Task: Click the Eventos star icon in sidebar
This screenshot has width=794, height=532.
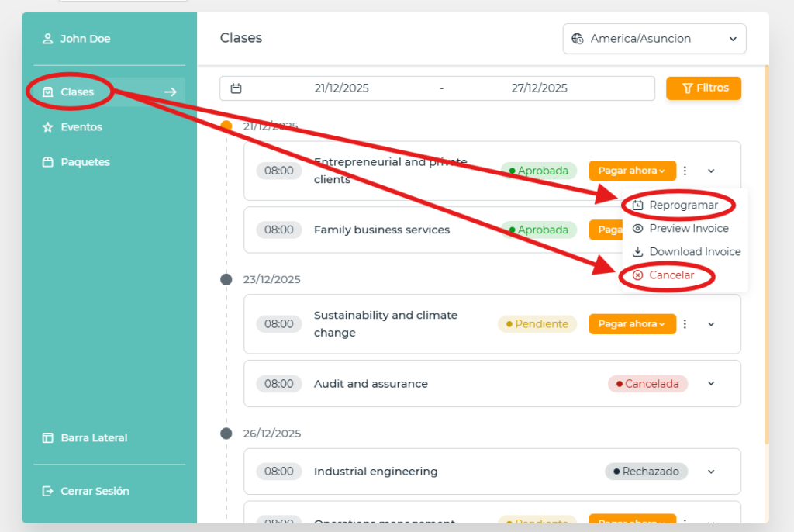Action: (47, 127)
